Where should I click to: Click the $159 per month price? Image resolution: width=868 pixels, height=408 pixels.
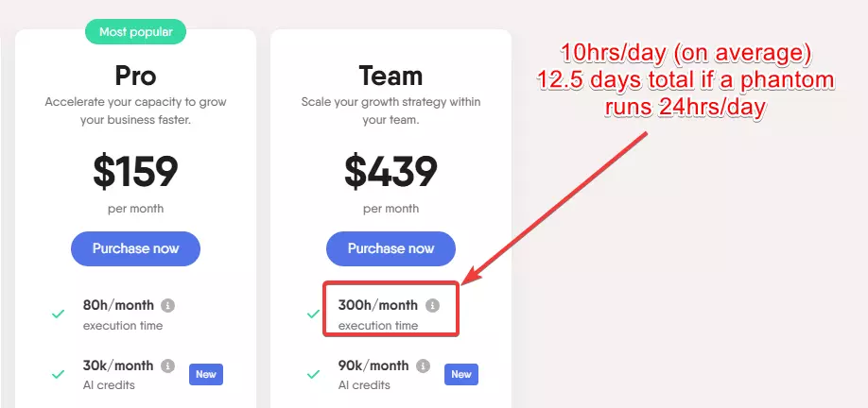click(135, 171)
